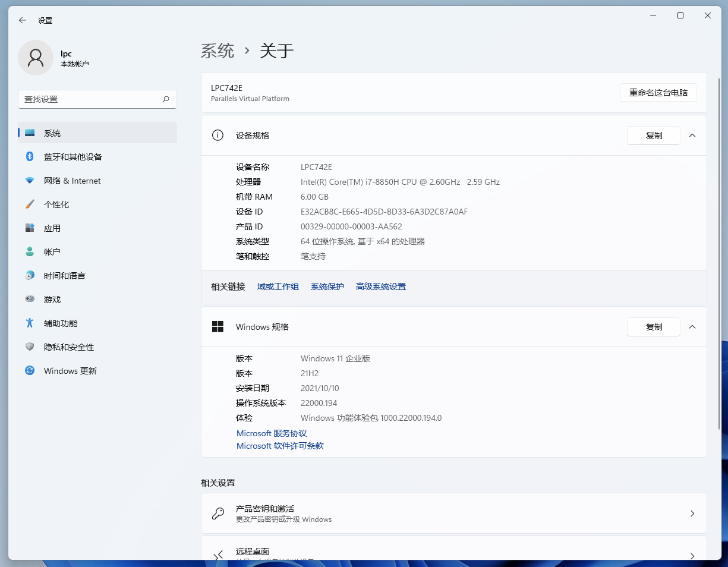This screenshot has height=567, width=728.
Task: Click the 隐私和安全性 shield icon
Action: (x=30, y=347)
